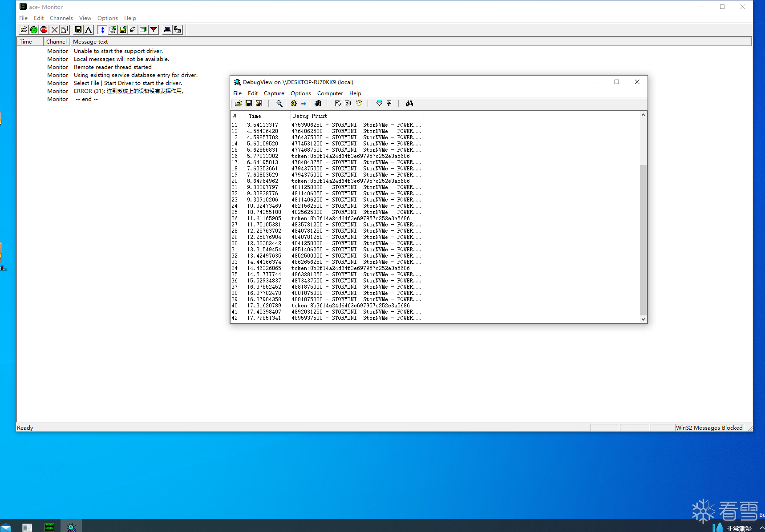This screenshot has height=532, width=765.
Task: Toggle the blue autoscroll arrows button
Action: coord(102,30)
